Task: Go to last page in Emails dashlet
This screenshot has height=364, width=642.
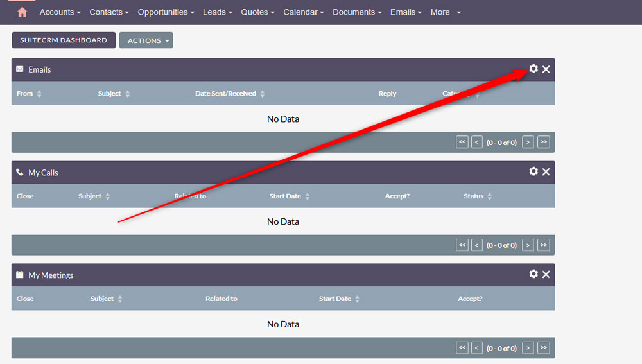Action: pos(543,142)
